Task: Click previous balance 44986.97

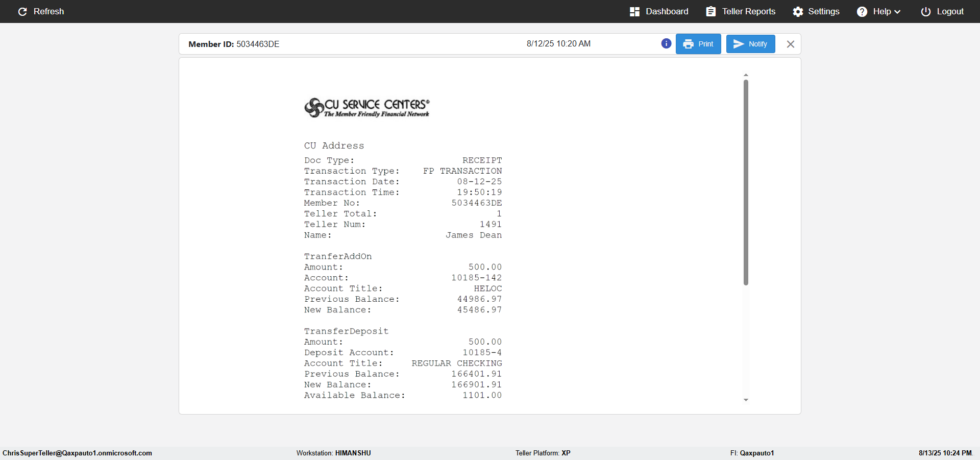Action: tap(479, 299)
